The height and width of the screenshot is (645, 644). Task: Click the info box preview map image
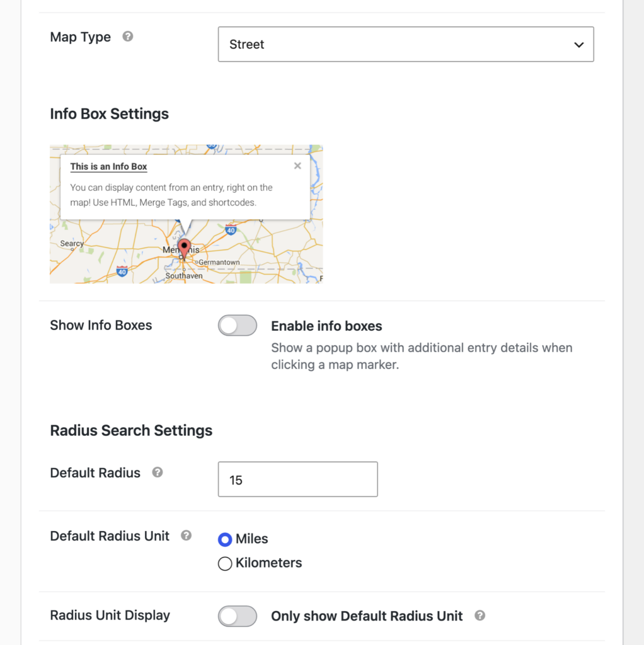click(187, 214)
